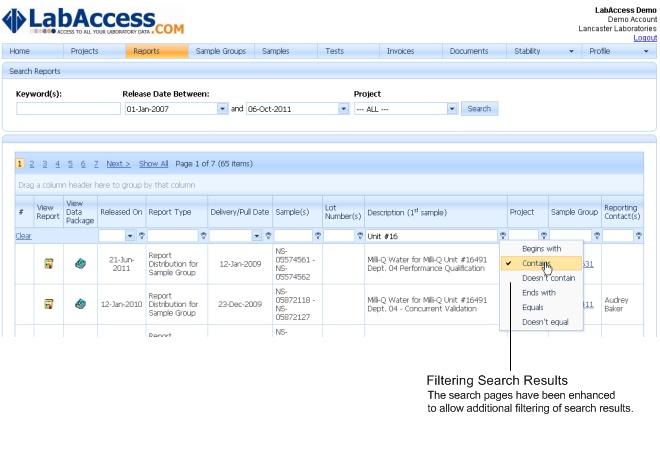The width and height of the screenshot is (660, 450).
Task: Click the Keyword(s) input field
Action: point(68,109)
